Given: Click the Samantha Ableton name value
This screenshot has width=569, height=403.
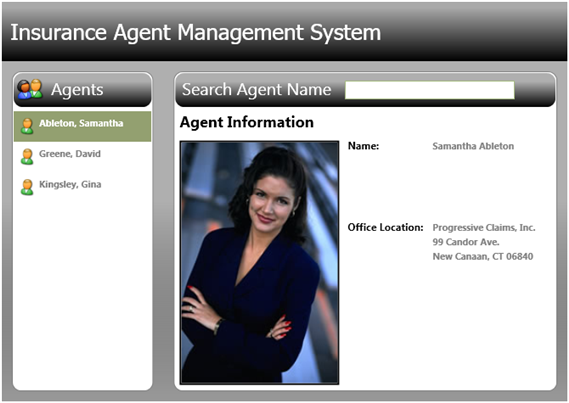Looking at the screenshot, I should coord(473,146).
